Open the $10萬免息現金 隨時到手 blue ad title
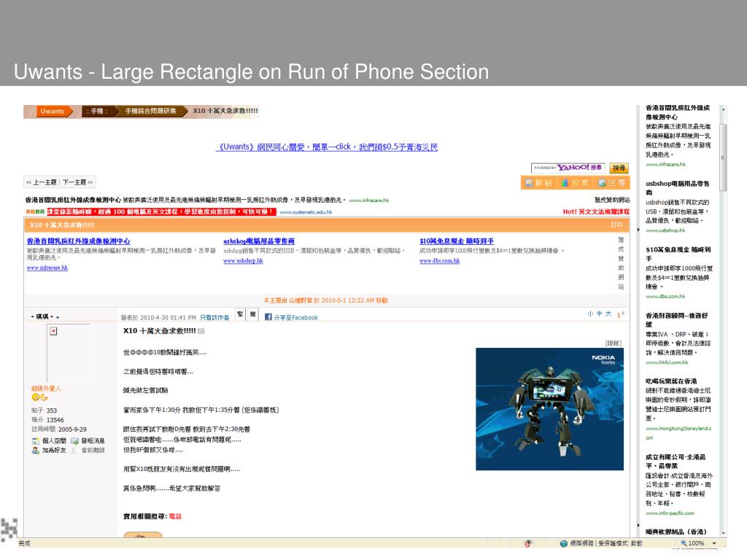 (457, 241)
